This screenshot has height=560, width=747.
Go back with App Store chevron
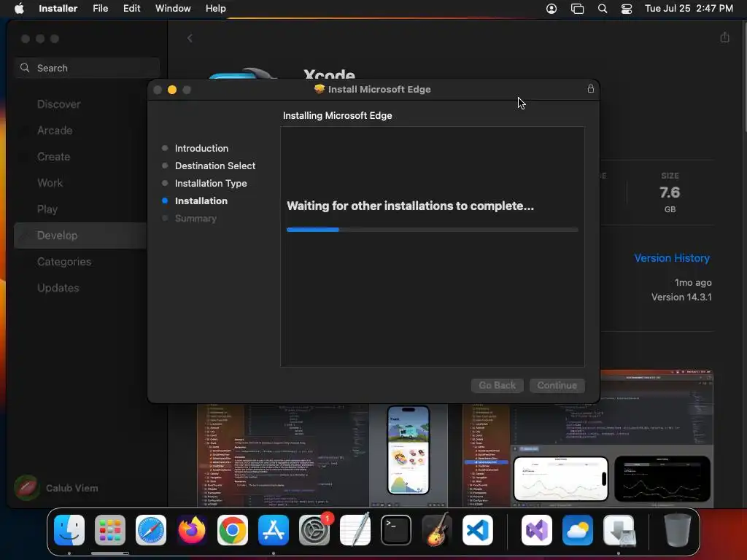[190, 38]
